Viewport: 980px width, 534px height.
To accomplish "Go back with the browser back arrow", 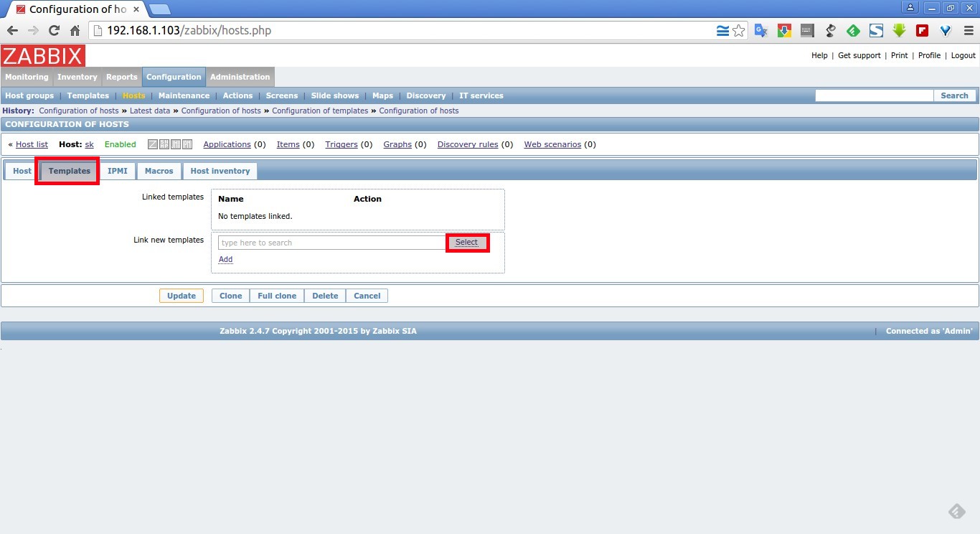I will tap(12, 30).
